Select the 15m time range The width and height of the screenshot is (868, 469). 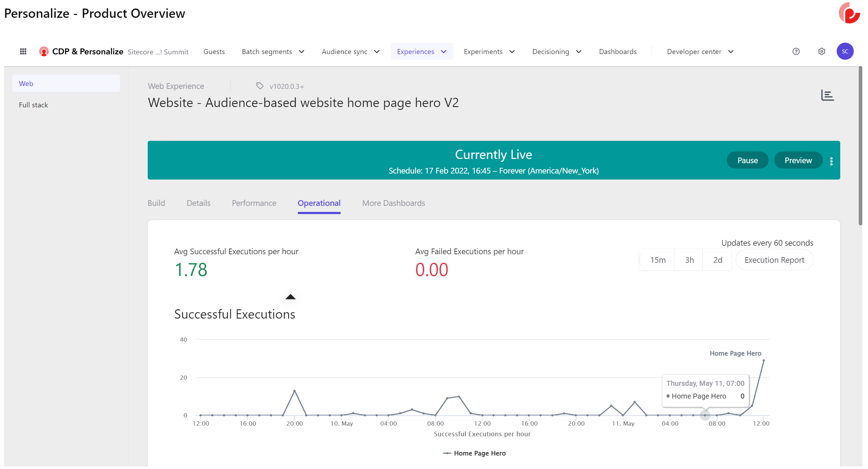pos(658,260)
